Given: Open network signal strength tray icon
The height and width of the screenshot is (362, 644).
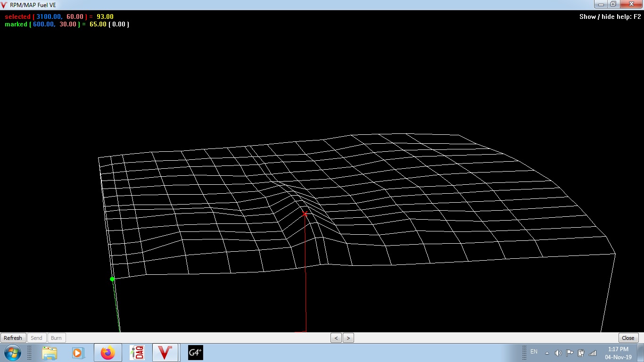Looking at the screenshot, I should (x=593, y=353).
